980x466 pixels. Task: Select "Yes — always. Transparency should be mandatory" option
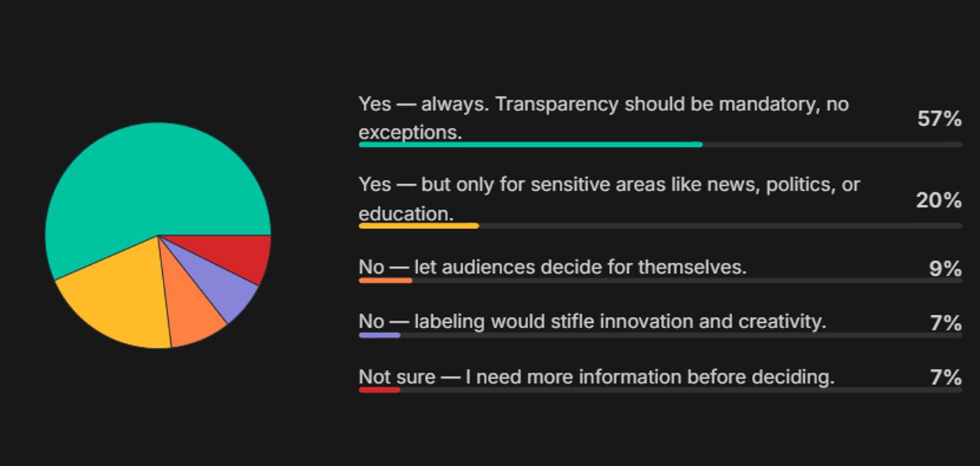click(x=603, y=118)
